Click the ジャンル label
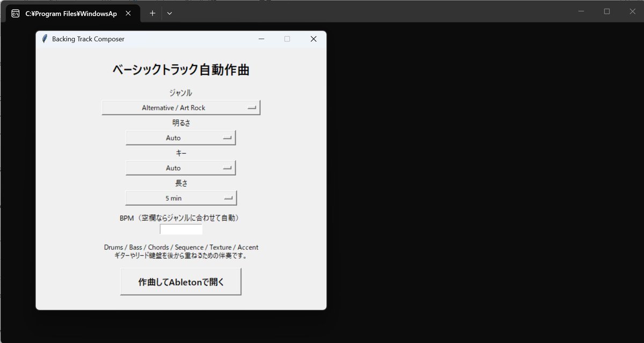Screen dimensions: 644x343 coord(181,93)
